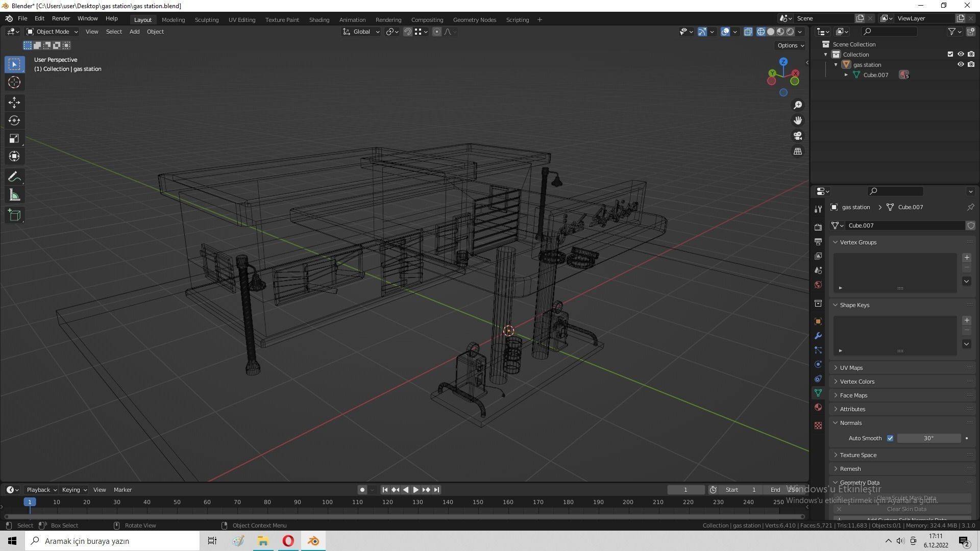Open the Modifier properties tab

pyautogui.click(x=818, y=336)
